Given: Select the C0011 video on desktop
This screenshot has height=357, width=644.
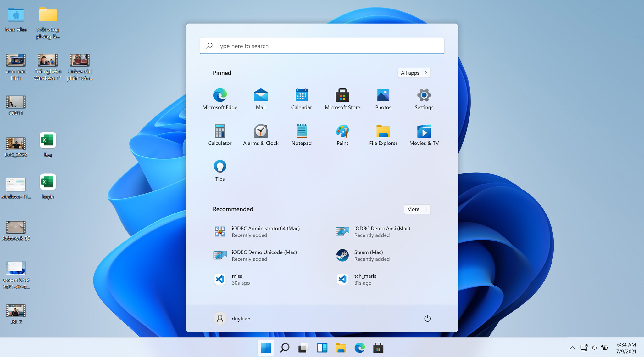Looking at the screenshot, I should tap(16, 106).
